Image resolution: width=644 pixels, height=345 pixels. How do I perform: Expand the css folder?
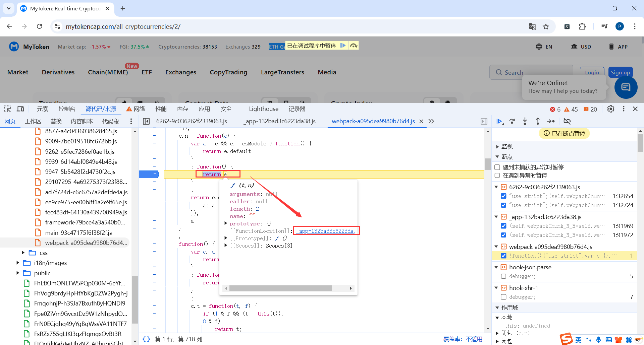click(23, 253)
